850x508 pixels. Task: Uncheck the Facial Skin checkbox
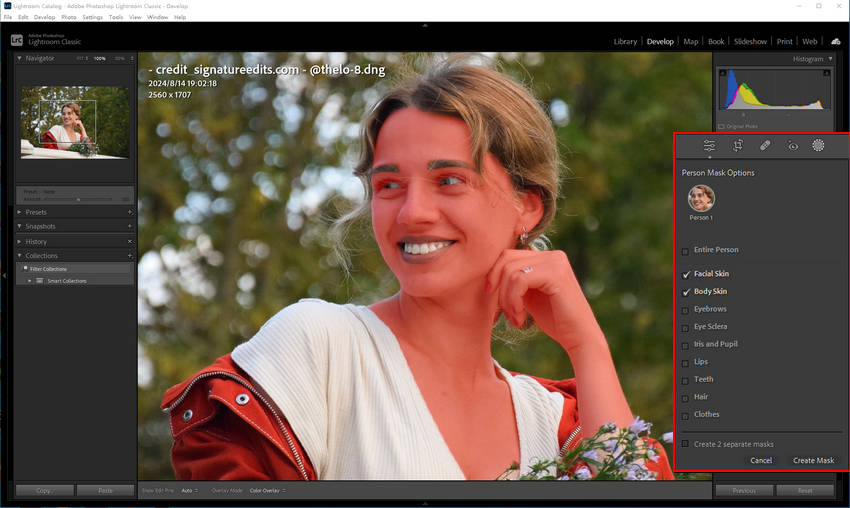point(686,274)
